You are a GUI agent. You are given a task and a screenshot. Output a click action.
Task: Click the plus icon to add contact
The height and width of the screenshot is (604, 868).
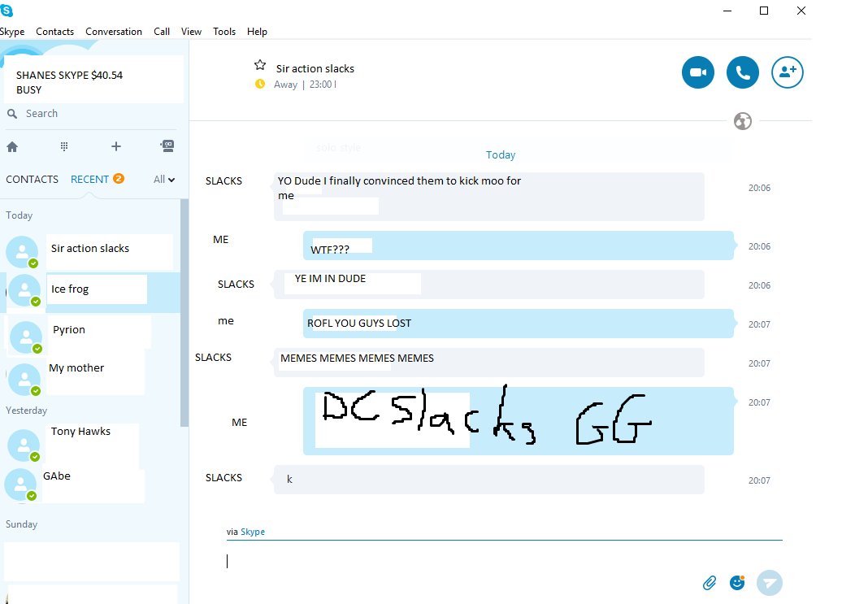pyautogui.click(x=115, y=146)
